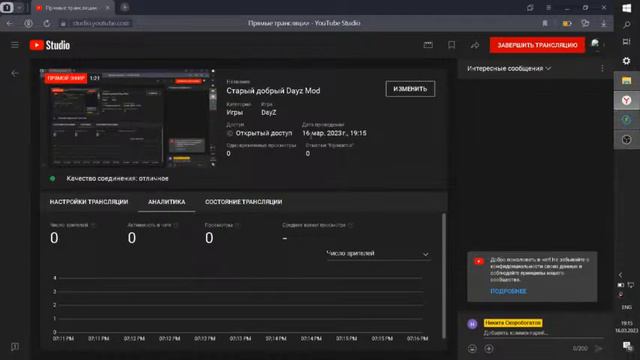Open tab list dropdown beside tab counter
The width and height of the screenshot is (640, 360).
[19, 7]
